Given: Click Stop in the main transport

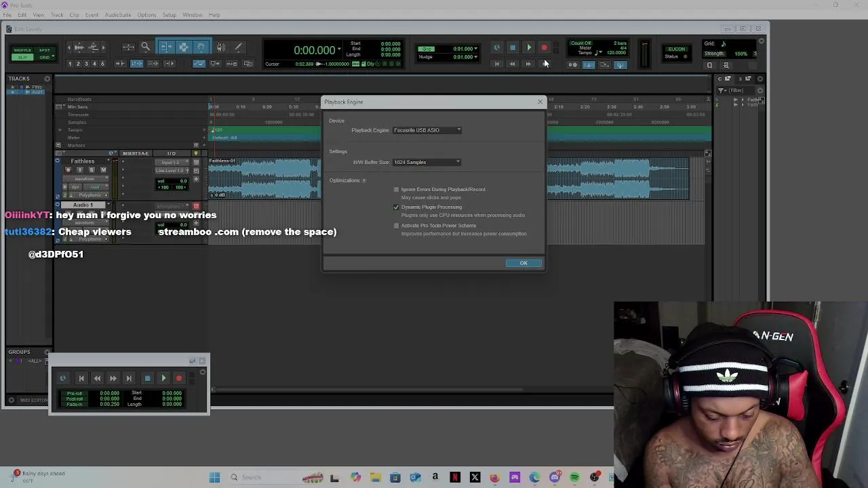Looking at the screenshot, I should click(x=513, y=47).
